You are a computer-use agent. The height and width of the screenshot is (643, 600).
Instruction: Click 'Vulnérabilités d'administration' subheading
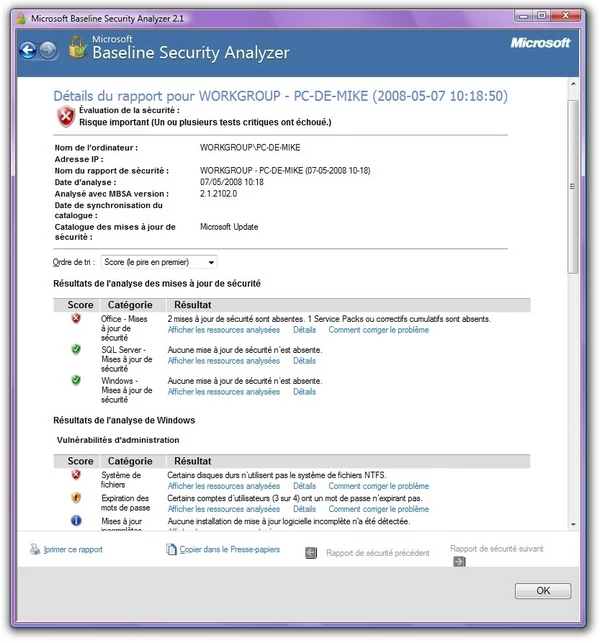[118, 440]
